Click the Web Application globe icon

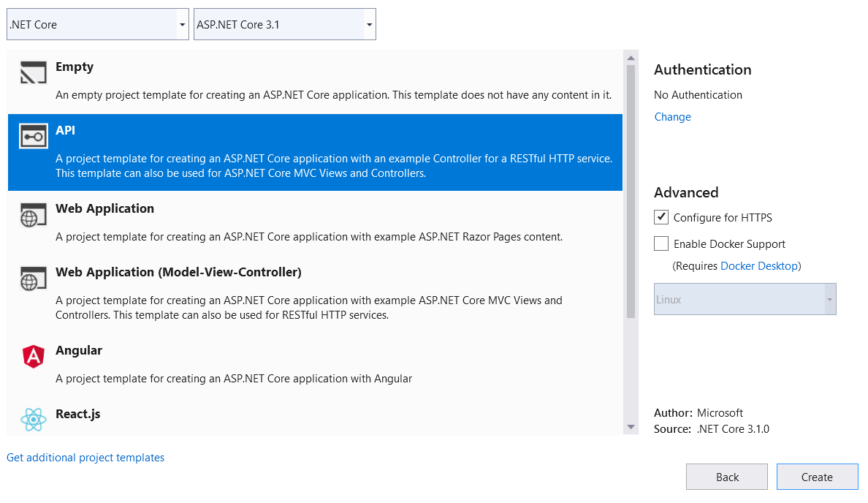32,213
